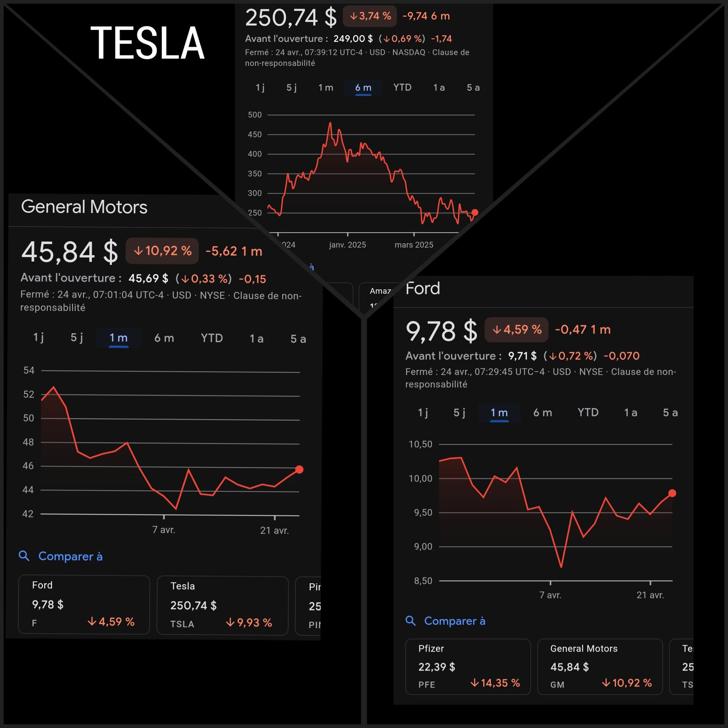Choose the 1 a range on Ford chart
The width and height of the screenshot is (728, 728).
(x=631, y=413)
